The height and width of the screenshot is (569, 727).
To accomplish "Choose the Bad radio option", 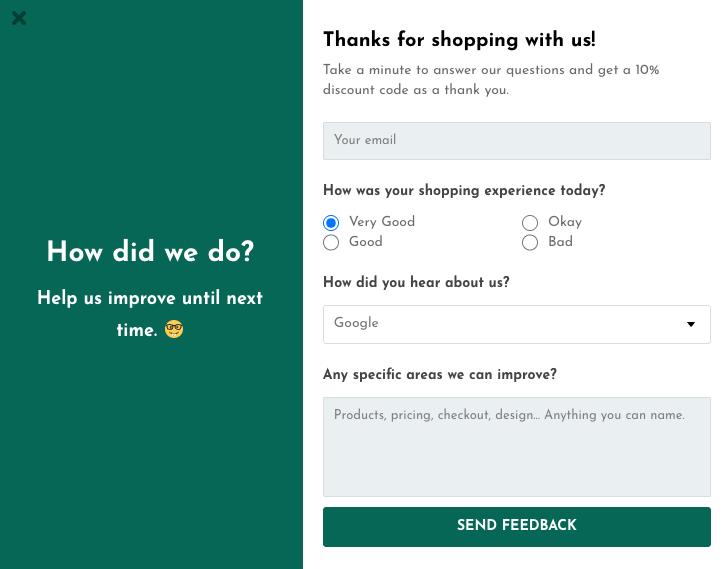I will (x=530, y=243).
